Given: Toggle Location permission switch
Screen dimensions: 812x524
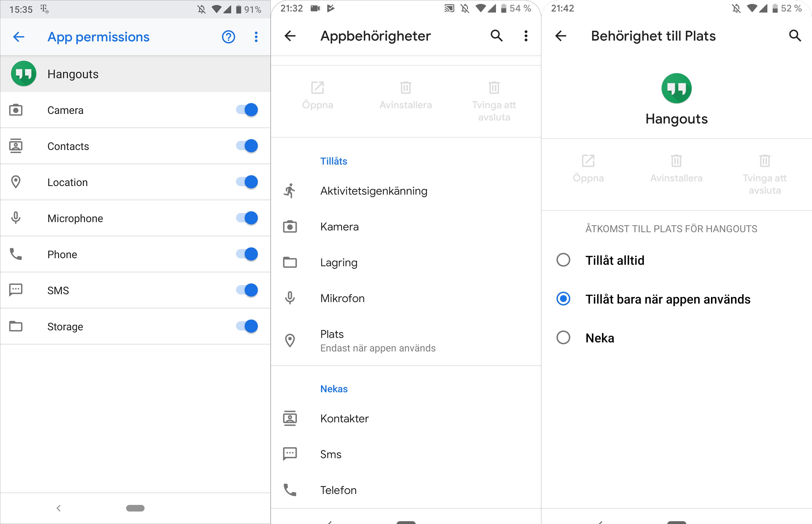Looking at the screenshot, I should (x=247, y=182).
